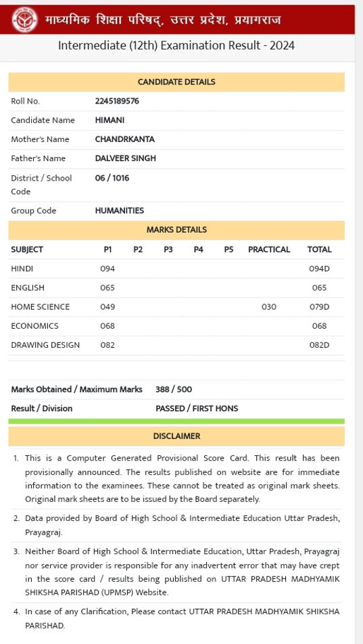This screenshot has width=363, height=644.
Task: Click the Intermediate Examination Result 2024 heading
Action: [x=176, y=45]
